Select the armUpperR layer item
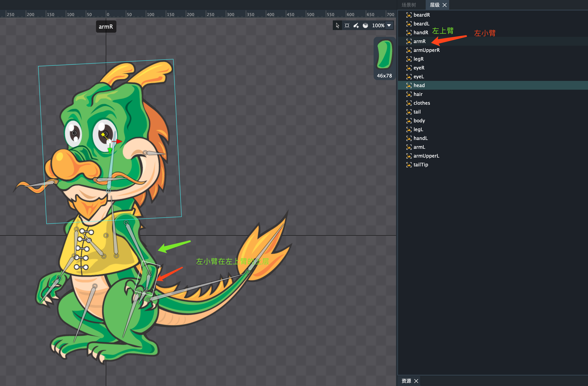 pyautogui.click(x=426, y=50)
